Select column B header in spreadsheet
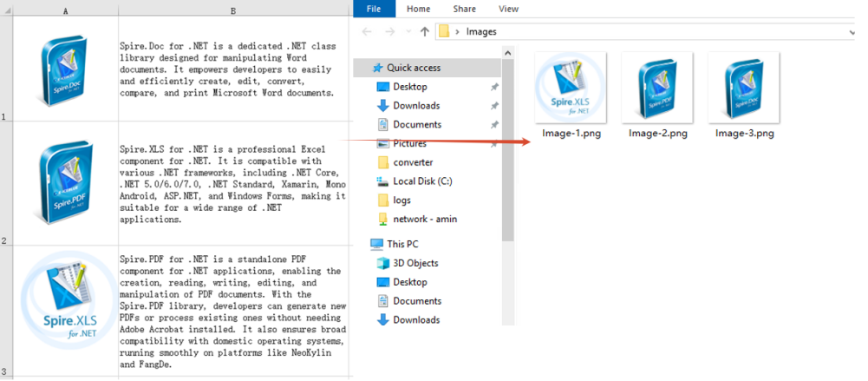Image resolution: width=868 pixels, height=381 pixels. click(x=233, y=11)
